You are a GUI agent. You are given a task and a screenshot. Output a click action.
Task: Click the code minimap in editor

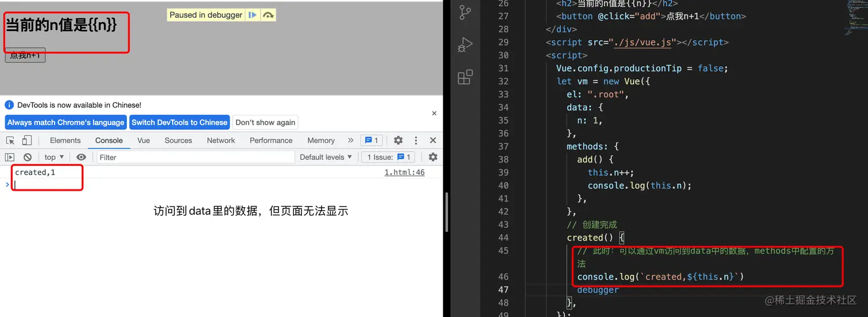click(x=856, y=17)
